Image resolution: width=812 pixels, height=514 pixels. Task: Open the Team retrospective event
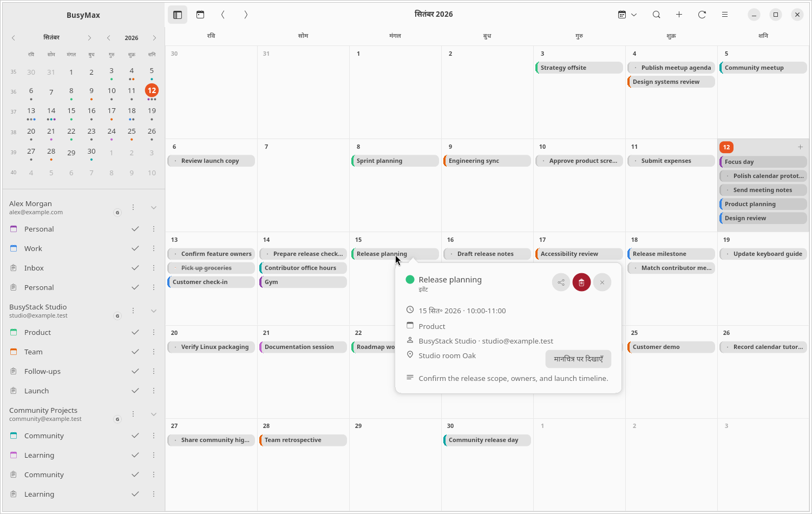(x=303, y=440)
